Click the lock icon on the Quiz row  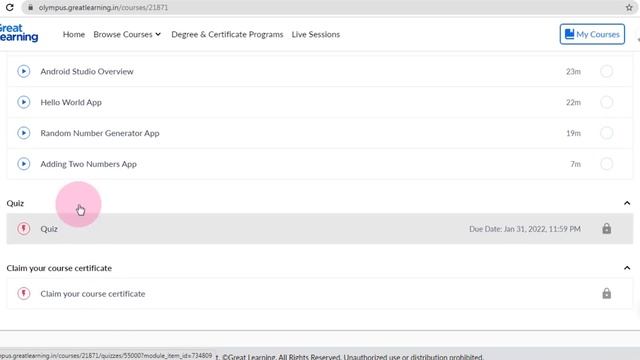[x=607, y=229]
